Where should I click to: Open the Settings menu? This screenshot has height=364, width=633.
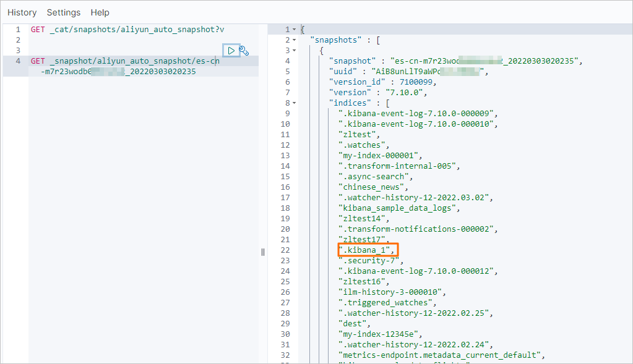pos(62,12)
